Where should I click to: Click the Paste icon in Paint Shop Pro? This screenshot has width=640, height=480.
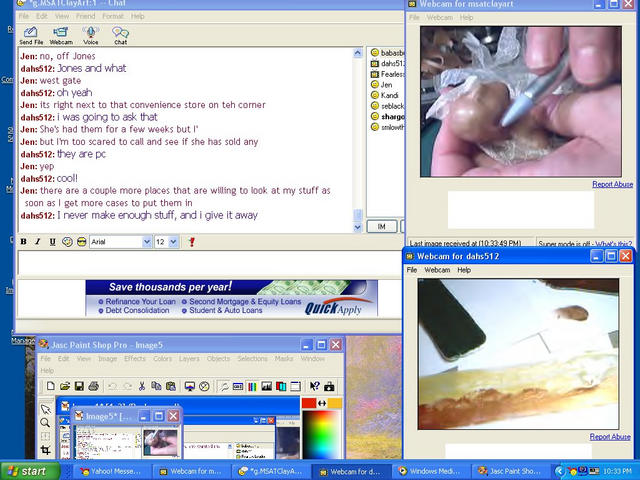[x=171, y=386]
